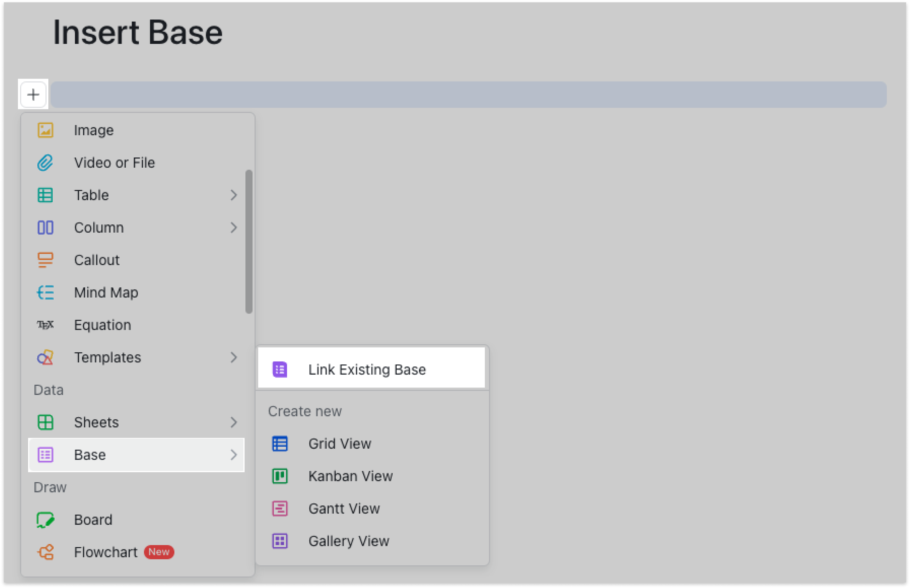910x588 pixels.
Task: Select the Callout menu entry
Action: point(136,260)
